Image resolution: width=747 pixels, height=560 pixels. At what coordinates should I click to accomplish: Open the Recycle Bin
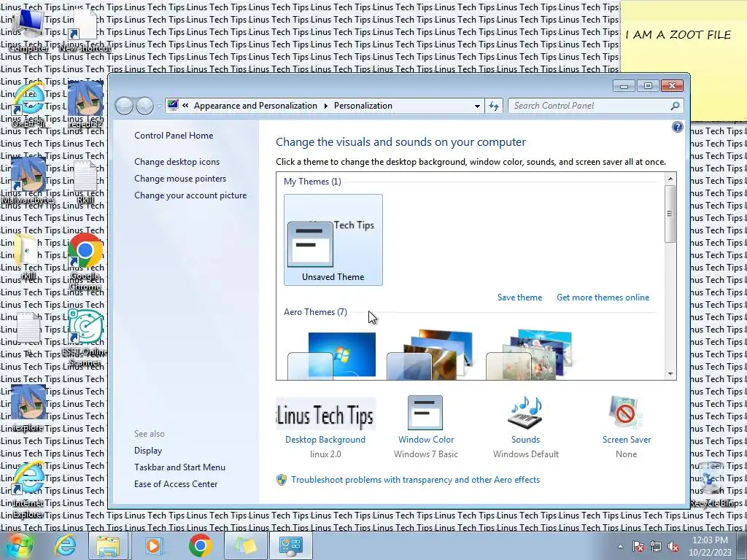point(712,484)
